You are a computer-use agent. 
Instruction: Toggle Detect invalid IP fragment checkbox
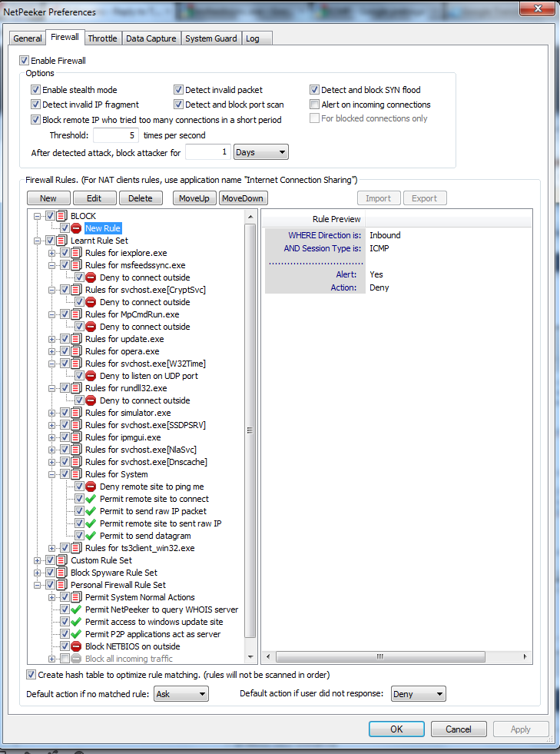point(35,105)
